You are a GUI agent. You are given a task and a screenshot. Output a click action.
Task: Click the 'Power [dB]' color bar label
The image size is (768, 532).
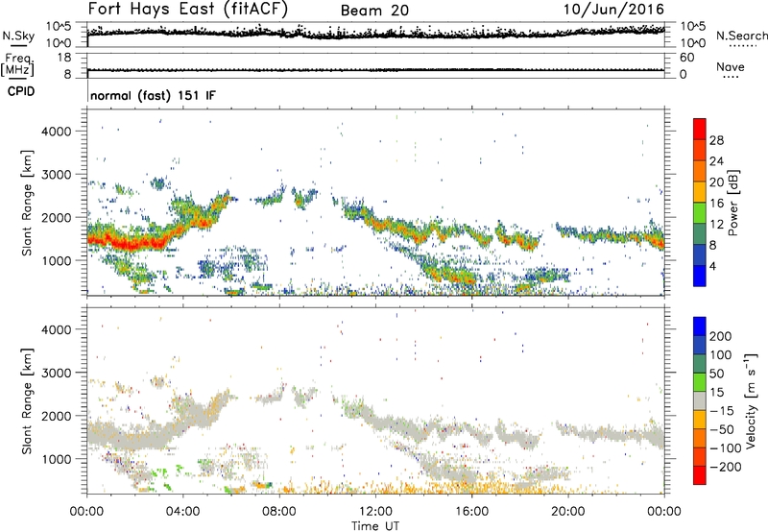pyautogui.click(x=733, y=203)
